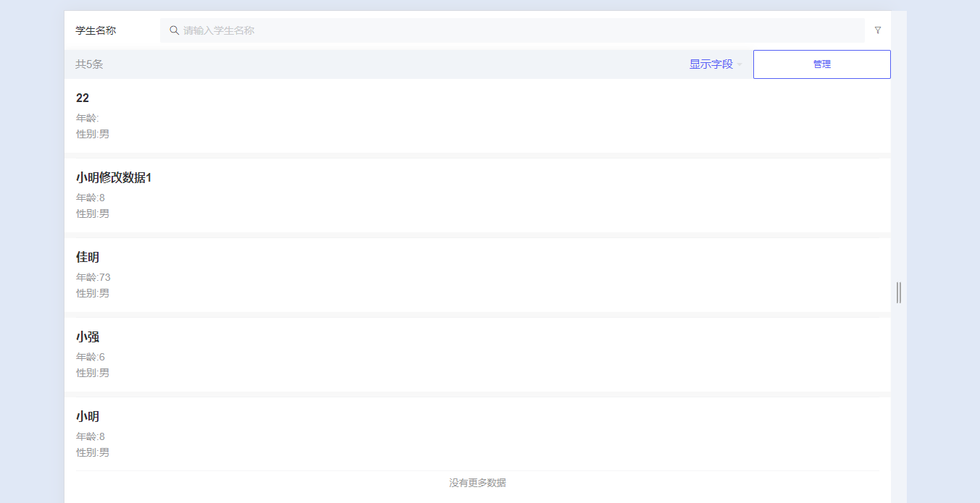Open the 小明修改数据1 student record
980x503 pixels.
[114, 178]
